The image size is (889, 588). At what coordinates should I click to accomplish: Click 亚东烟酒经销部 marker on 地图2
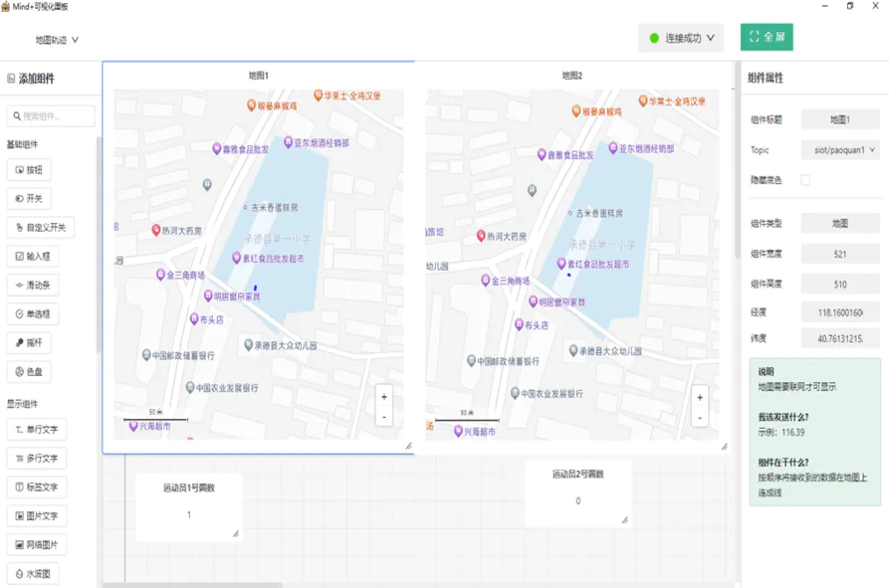click(x=613, y=148)
